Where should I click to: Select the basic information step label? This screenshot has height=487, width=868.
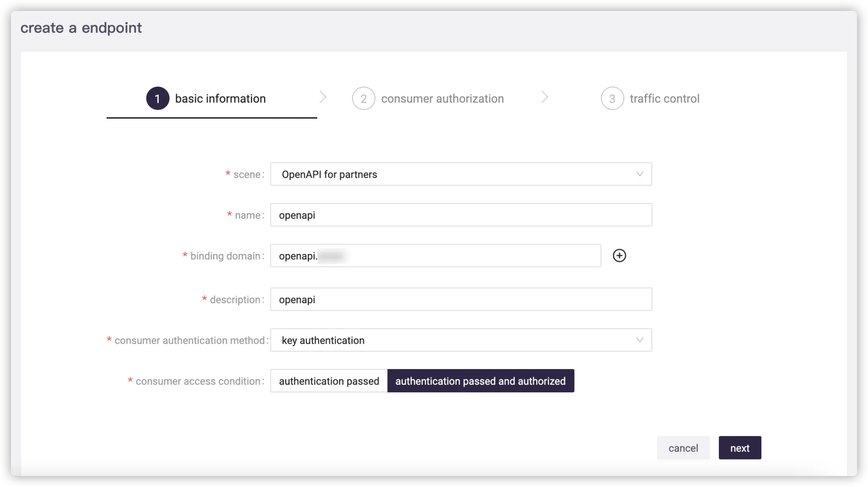point(220,99)
